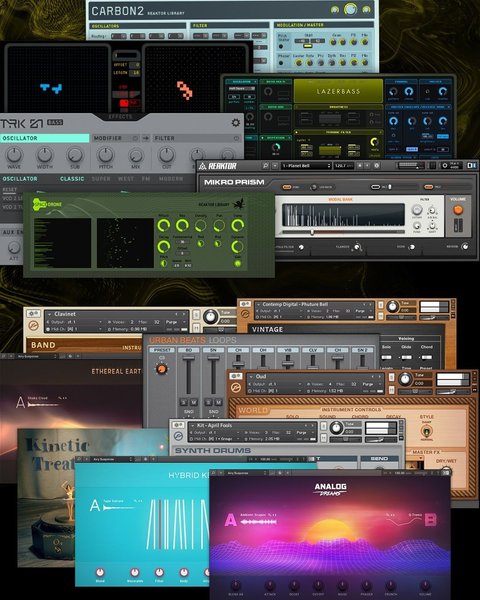Click the orange Volume knob in Mikro Prism
This screenshot has height=600, width=480.
click(458, 210)
